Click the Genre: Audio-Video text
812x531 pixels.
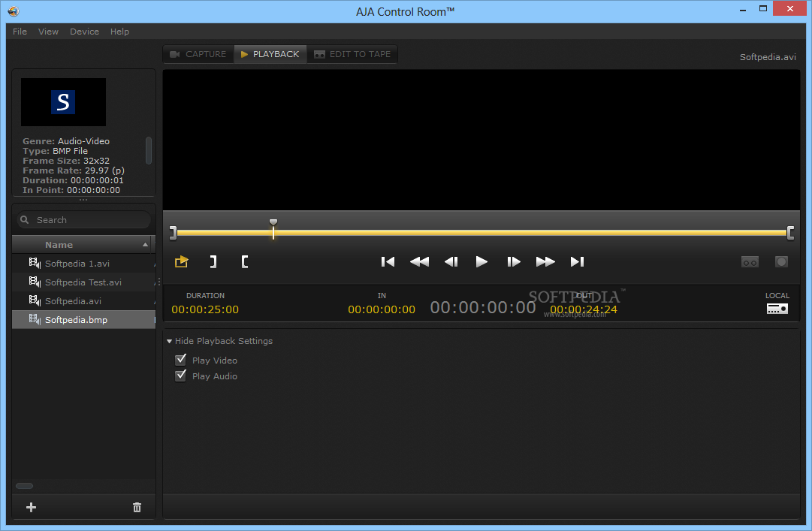click(66, 140)
